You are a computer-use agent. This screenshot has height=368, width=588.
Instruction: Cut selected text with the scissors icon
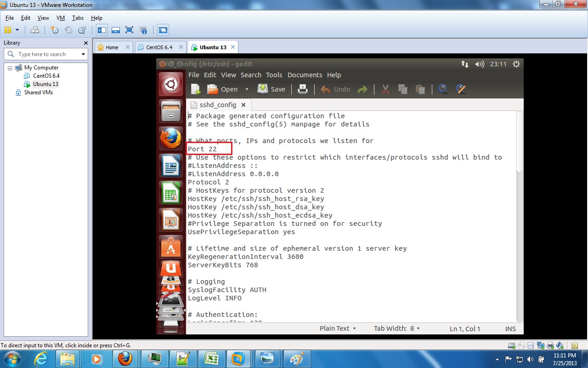click(385, 89)
